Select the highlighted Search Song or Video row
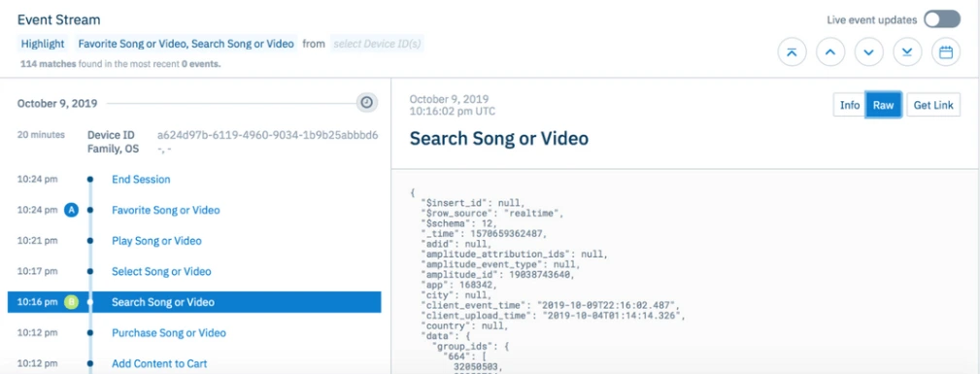Screen dimensions: 980x374 click(193, 302)
